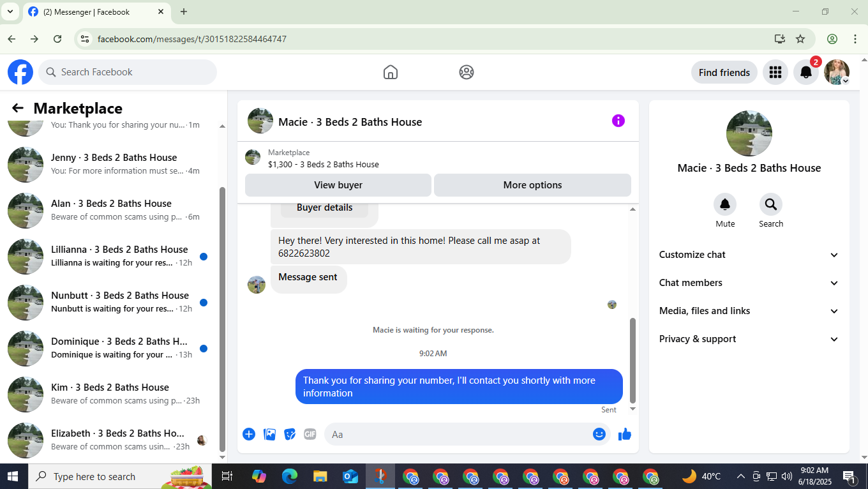
Task: Send a thumbs-up like
Action: click(625, 434)
